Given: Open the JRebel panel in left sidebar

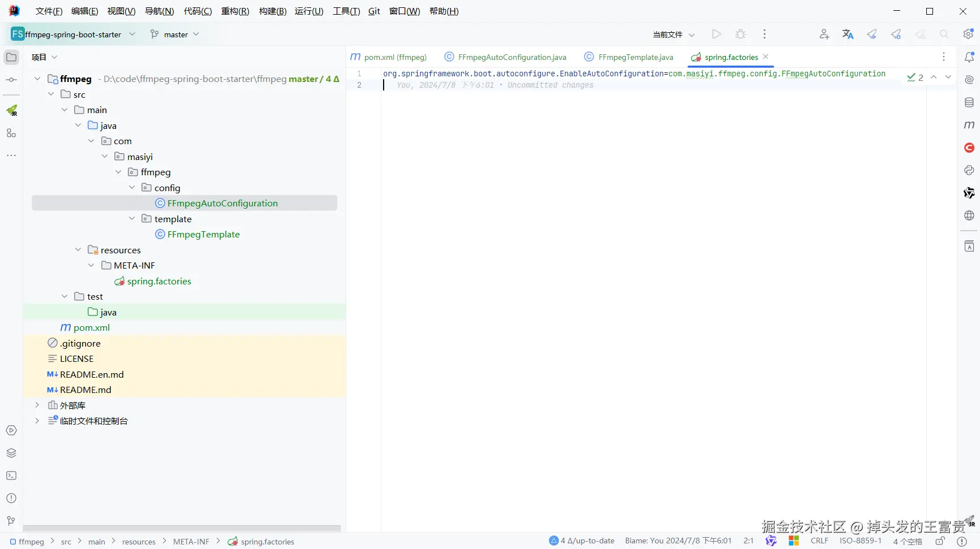Looking at the screenshot, I should click(x=11, y=110).
